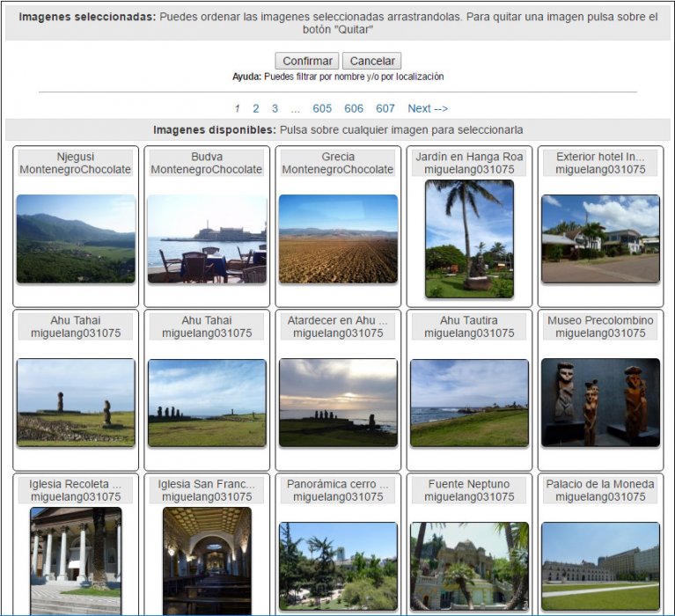Click the Palacio de la Moneda caption

(x=600, y=490)
